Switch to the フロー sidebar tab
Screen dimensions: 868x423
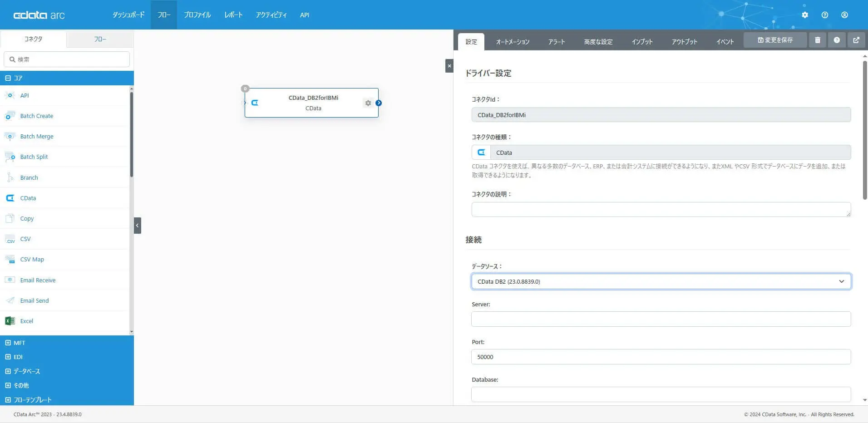[x=100, y=39]
